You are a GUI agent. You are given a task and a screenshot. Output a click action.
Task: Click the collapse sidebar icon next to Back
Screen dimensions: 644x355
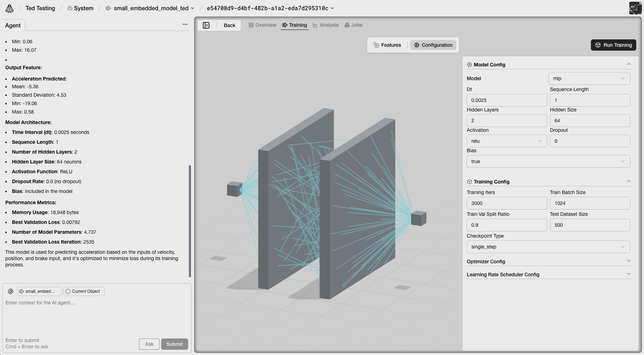[206, 25]
